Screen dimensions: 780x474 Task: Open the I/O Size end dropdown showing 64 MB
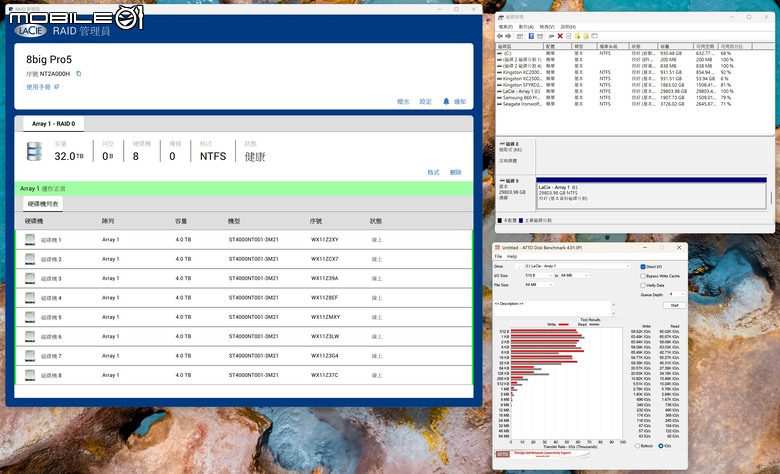[x=575, y=275]
